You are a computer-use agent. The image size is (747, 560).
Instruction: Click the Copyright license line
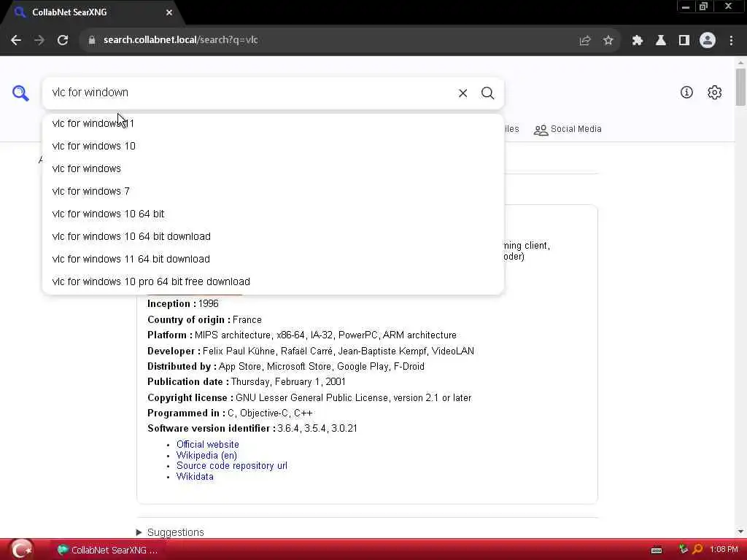[309, 397]
